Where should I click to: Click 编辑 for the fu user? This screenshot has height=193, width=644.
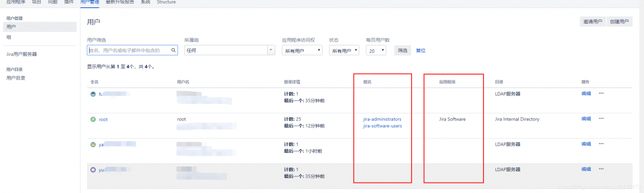tap(586, 94)
